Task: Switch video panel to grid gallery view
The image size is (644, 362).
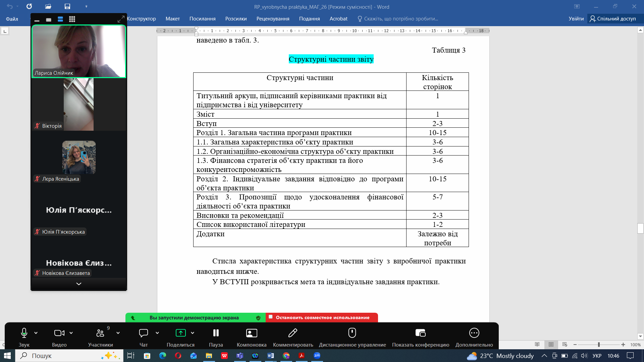Action: point(72,19)
